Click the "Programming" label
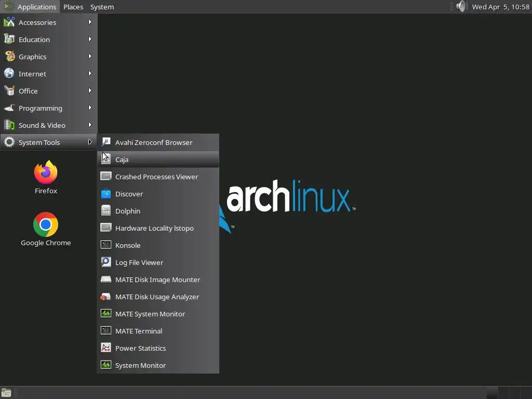 pyautogui.click(x=41, y=108)
